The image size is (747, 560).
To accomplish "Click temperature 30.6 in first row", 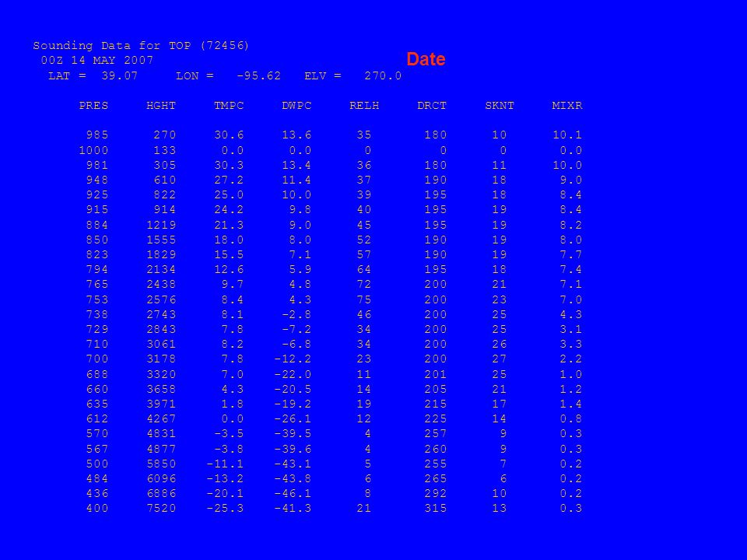I will coord(229,135).
